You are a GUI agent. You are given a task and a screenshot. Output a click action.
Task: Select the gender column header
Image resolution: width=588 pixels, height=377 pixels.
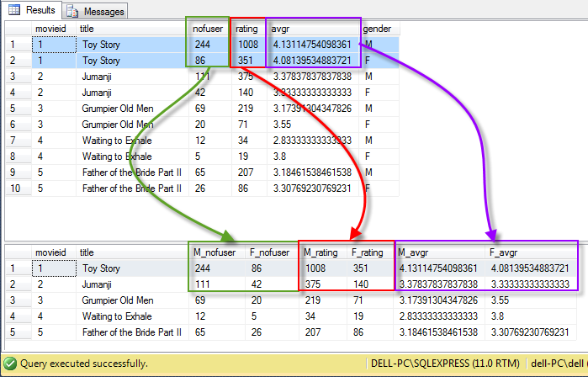point(377,29)
